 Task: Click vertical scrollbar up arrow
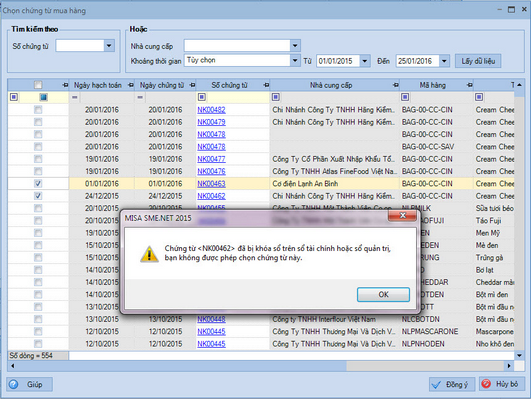[x=519, y=85]
